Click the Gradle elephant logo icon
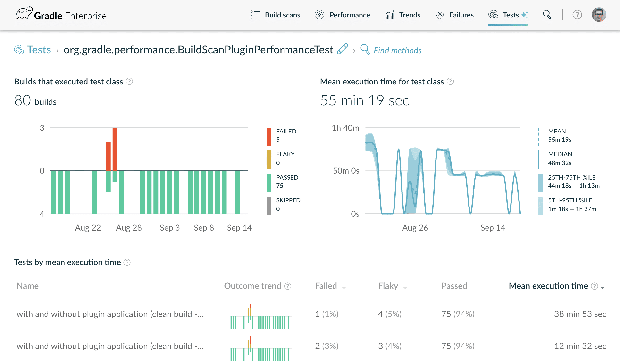The width and height of the screenshot is (620, 364). click(x=24, y=14)
